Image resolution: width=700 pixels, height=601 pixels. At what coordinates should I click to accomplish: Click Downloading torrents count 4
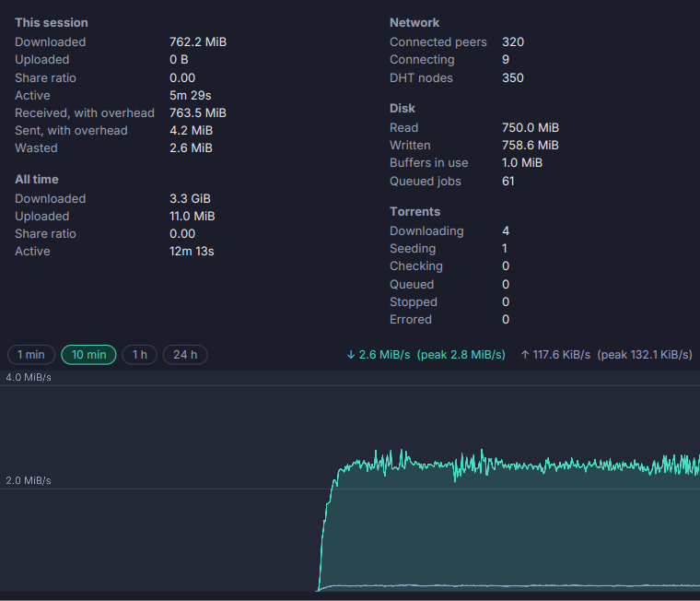(506, 231)
